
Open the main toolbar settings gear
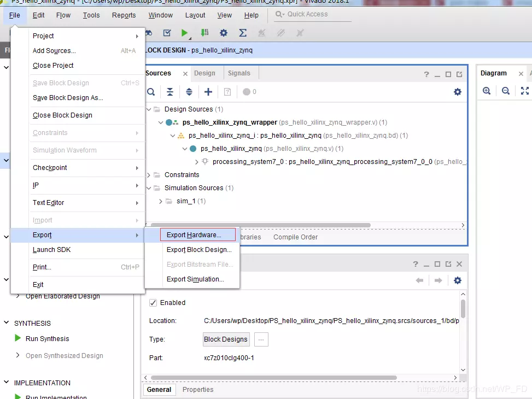click(x=223, y=33)
